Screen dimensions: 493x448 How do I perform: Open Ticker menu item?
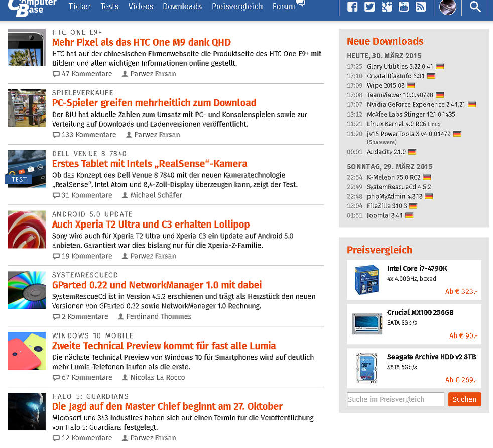pyautogui.click(x=79, y=6)
